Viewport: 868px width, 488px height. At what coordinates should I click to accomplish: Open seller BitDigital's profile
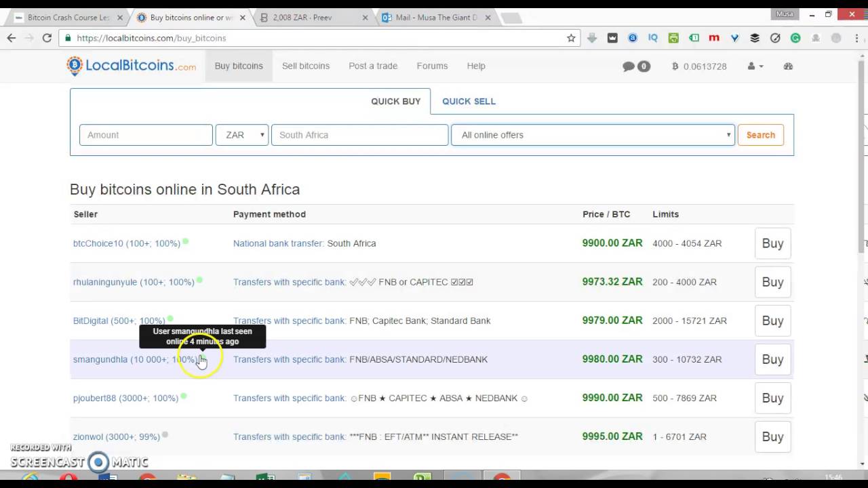[119, 321]
